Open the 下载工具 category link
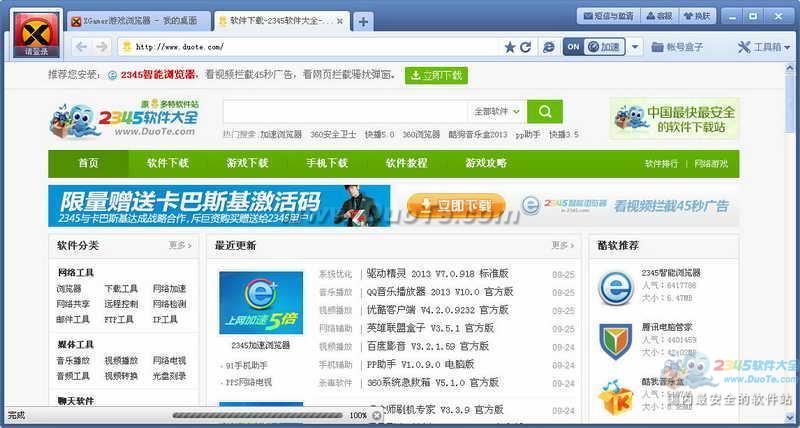This screenshot has width=800, height=428. pos(121,289)
